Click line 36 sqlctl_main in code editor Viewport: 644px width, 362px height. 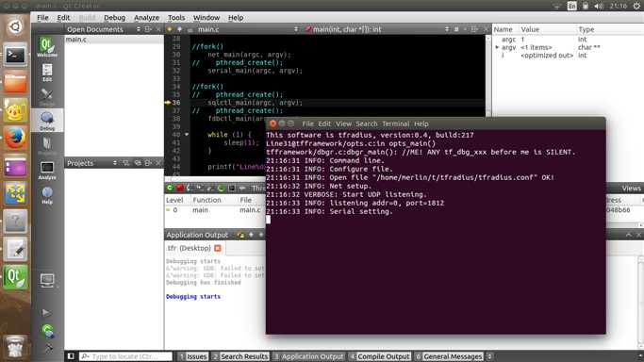point(255,103)
